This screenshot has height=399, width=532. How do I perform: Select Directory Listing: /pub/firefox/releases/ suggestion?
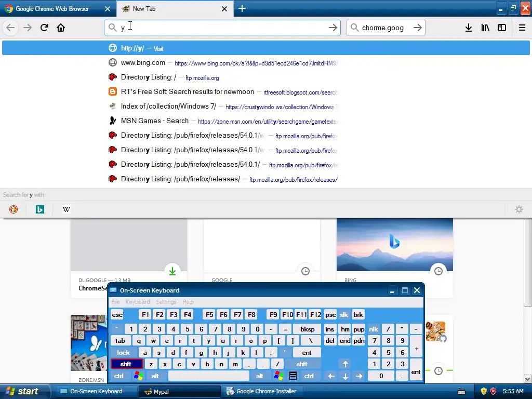pos(265,179)
